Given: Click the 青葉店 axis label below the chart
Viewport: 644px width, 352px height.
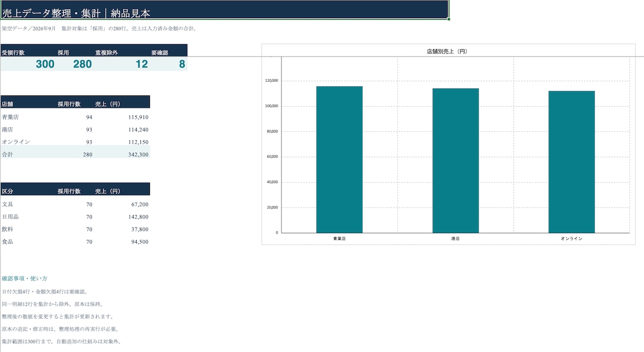Looking at the screenshot, I should pyautogui.click(x=339, y=239).
